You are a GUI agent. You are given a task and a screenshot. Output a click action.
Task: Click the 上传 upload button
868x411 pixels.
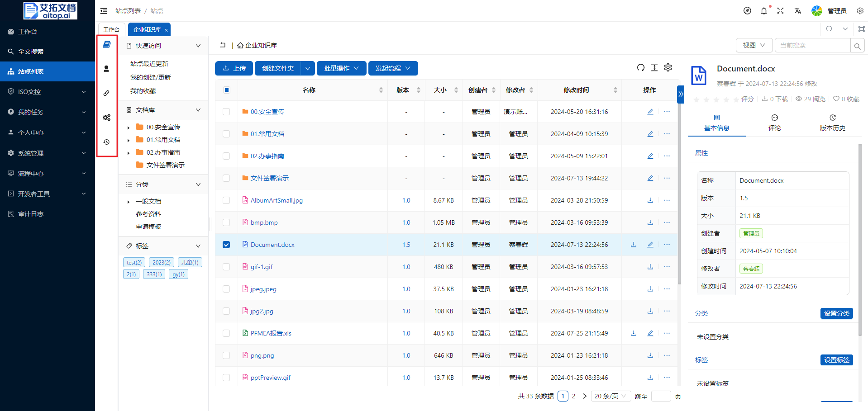(x=234, y=68)
